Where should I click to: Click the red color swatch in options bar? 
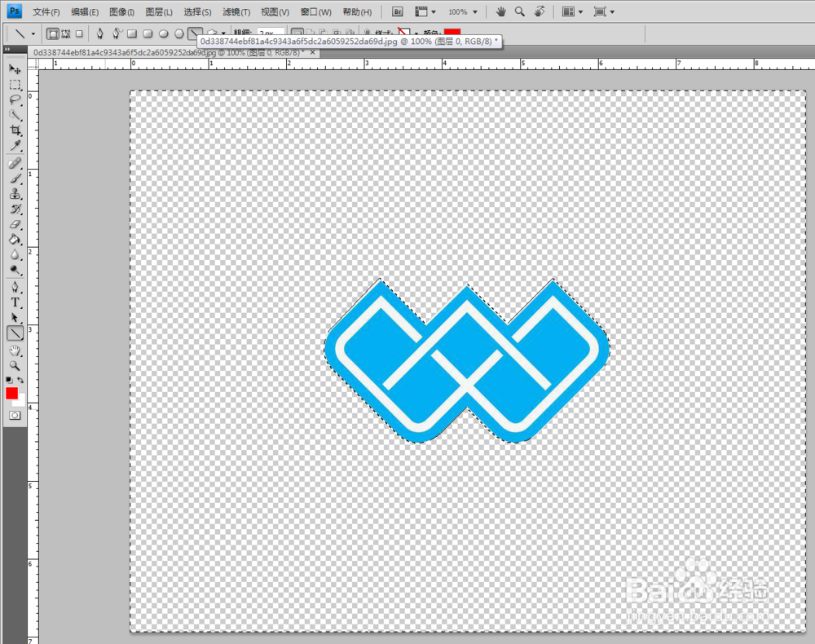(452, 33)
